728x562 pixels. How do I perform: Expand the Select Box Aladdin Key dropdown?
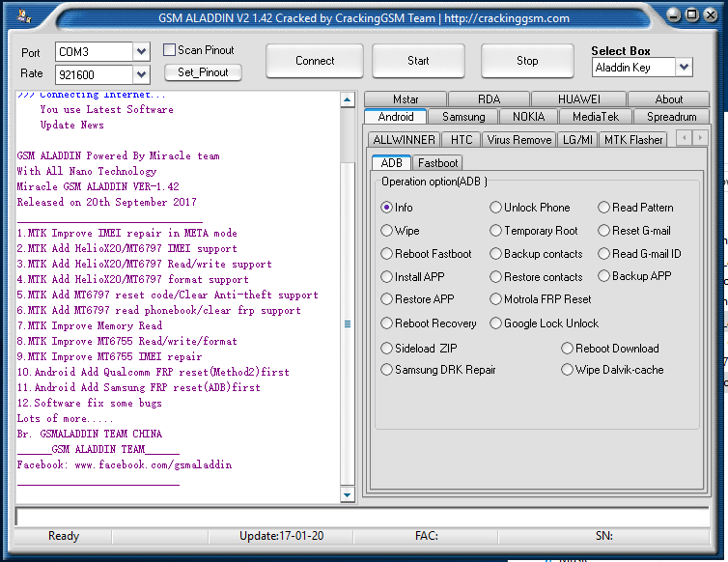684,67
